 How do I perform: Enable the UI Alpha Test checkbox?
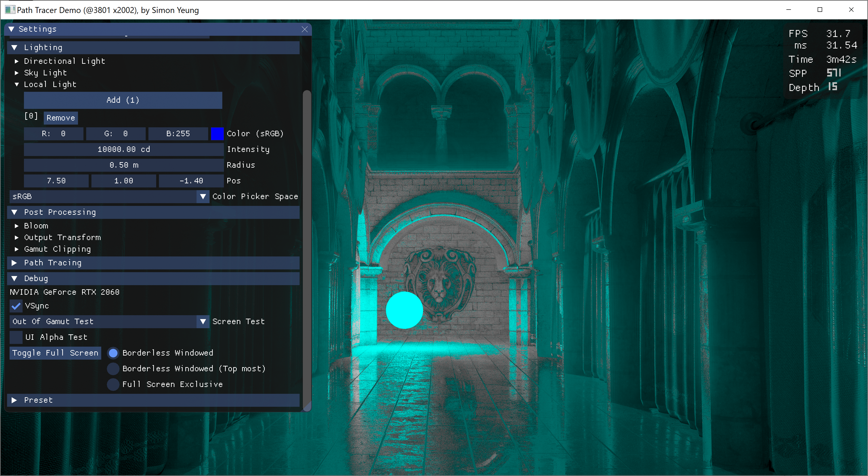[x=16, y=337]
